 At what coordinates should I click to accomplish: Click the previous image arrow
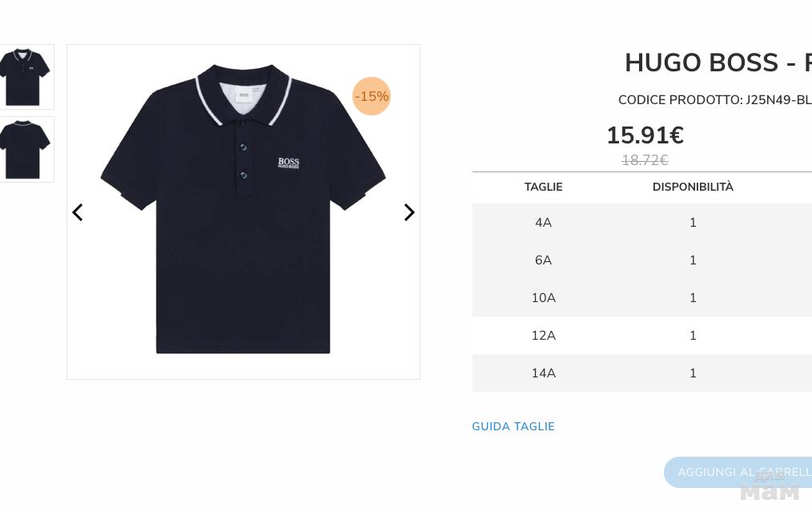77,212
